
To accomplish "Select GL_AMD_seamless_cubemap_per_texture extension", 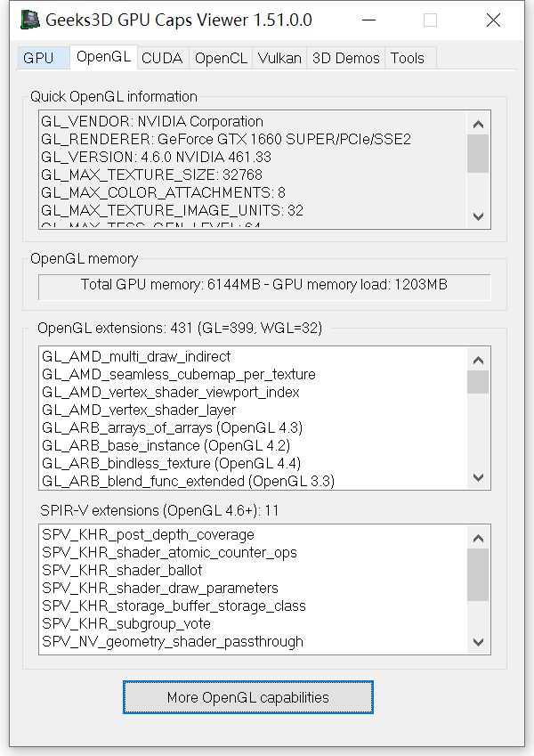I will pyautogui.click(x=179, y=375).
